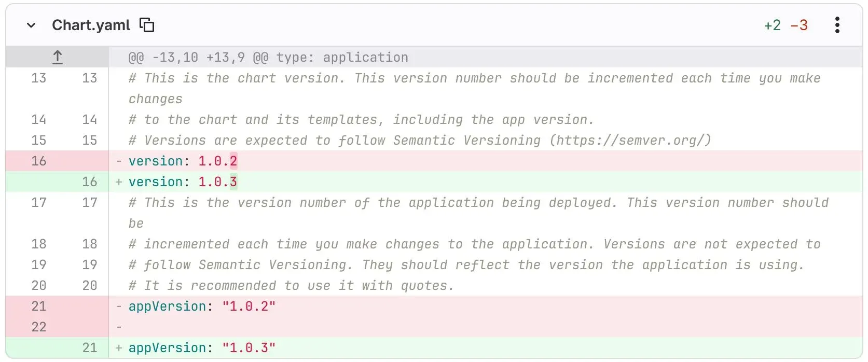The height and width of the screenshot is (362, 868).
Task: Select new line number 21
Action: [x=90, y=347]
